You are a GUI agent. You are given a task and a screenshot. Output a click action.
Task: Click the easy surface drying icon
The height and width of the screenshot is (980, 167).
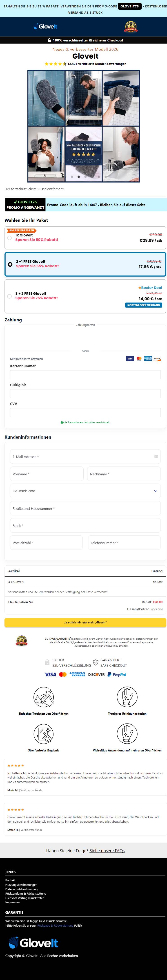coord(44,697)
